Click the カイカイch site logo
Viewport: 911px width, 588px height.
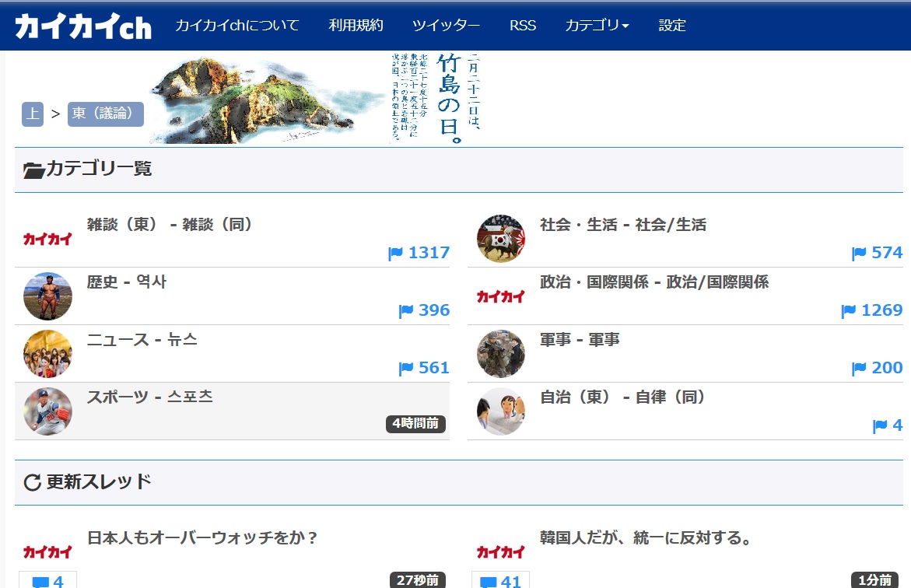point(82,26)
